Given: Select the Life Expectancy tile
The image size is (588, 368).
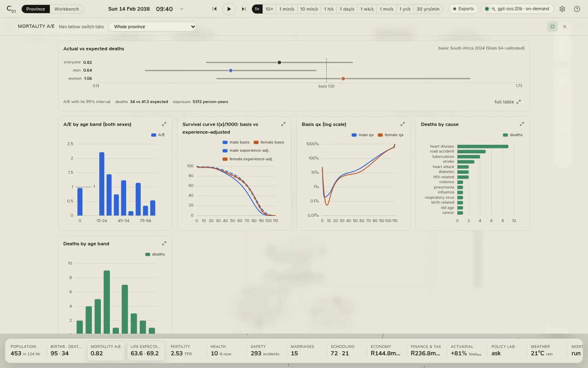Looking at the screenshot, I should pos(146,350).
